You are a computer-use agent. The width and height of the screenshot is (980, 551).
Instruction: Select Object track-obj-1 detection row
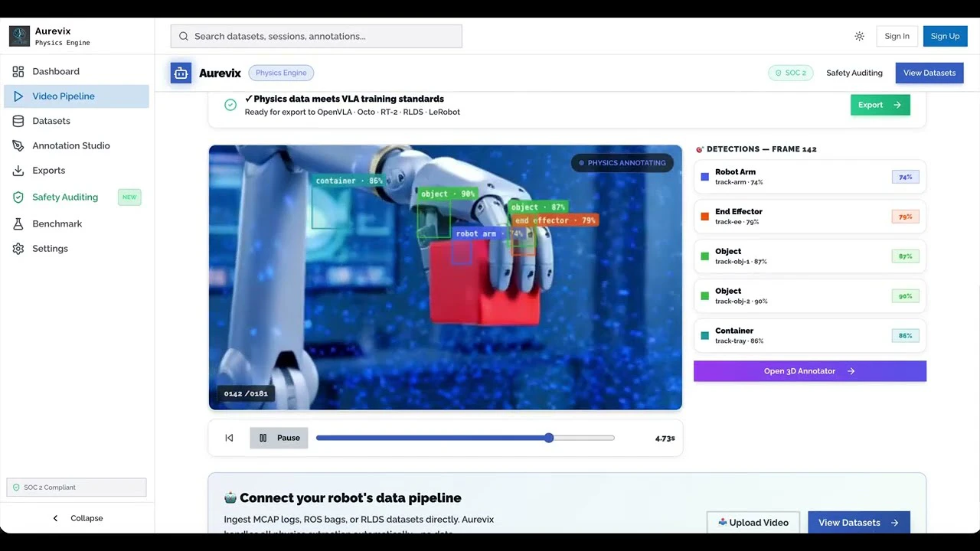pyautogui.click(x=810, y=256)
